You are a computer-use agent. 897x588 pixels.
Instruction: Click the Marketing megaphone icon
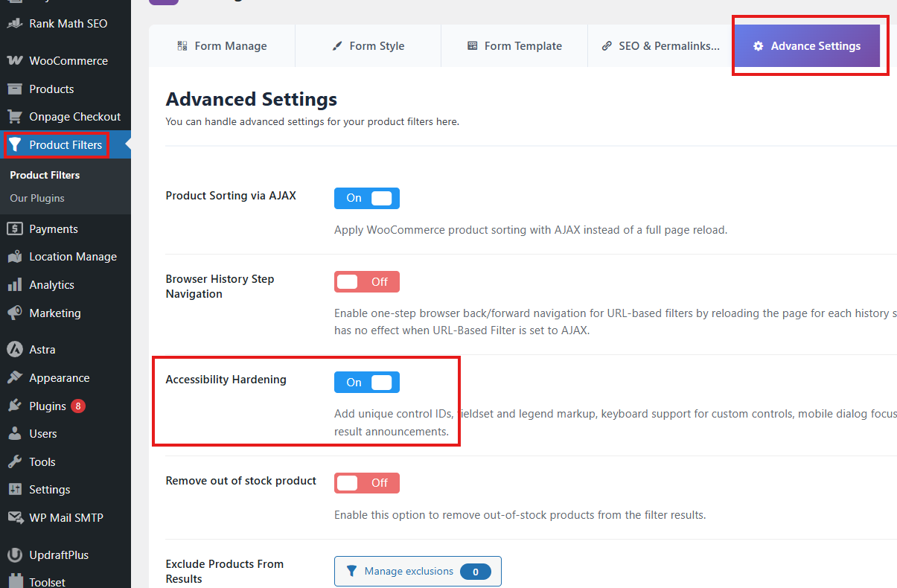tap(14, 313)
